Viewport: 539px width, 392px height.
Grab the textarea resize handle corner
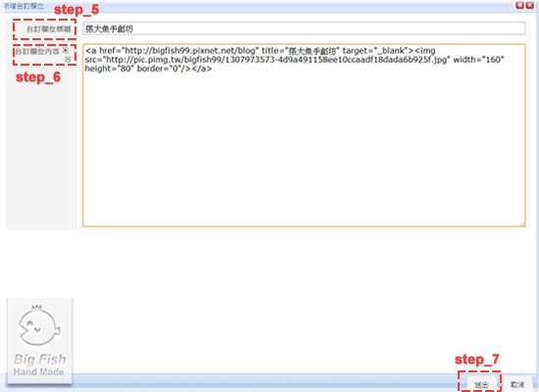(x=522, y=223)
